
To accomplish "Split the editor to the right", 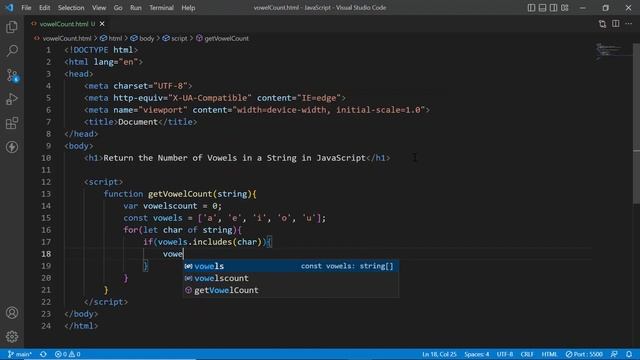I will click(616, 24).
